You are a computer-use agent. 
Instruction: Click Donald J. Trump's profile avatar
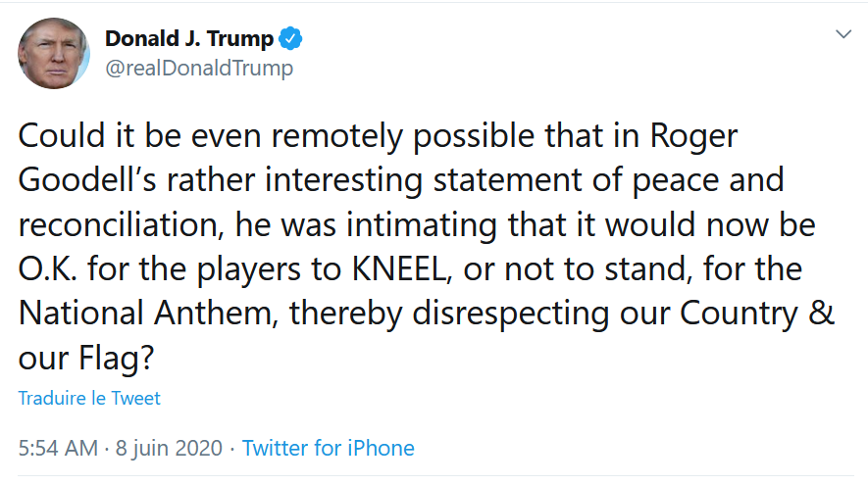pos(55,53)
